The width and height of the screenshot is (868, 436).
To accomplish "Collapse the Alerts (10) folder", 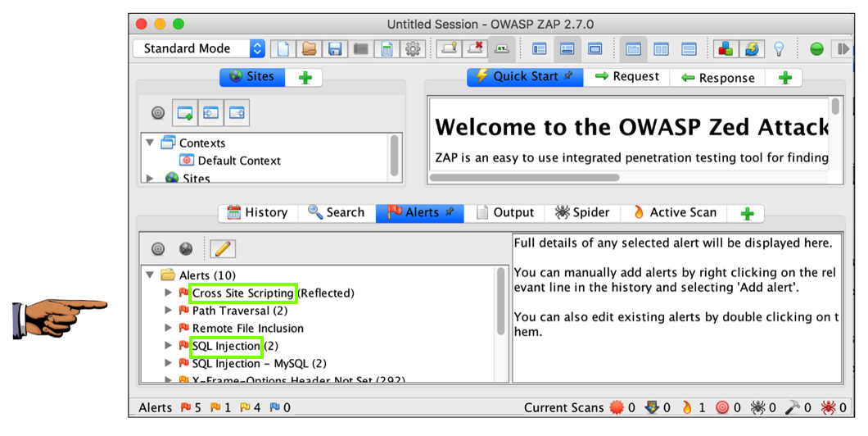I will point(150,275).
